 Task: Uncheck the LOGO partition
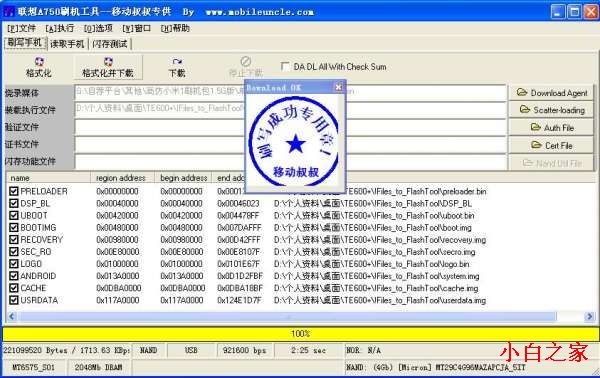(14, 264)
